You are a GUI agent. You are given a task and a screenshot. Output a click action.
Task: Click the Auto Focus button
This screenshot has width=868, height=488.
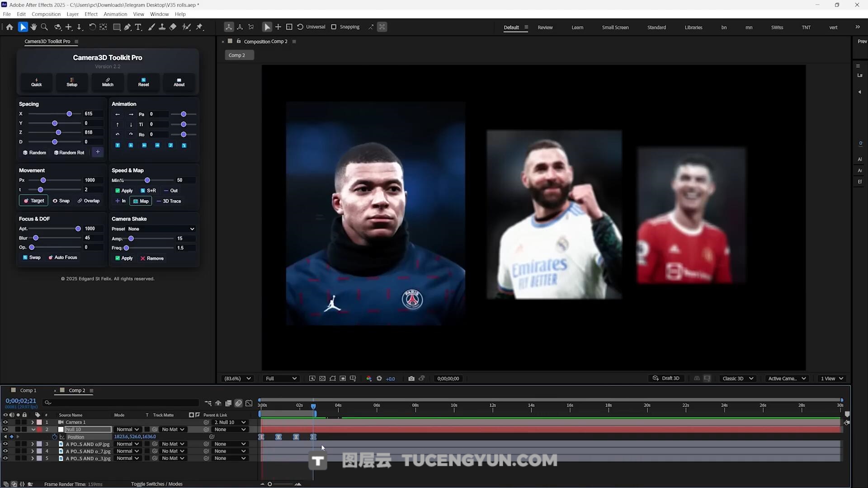pos(63,258)
